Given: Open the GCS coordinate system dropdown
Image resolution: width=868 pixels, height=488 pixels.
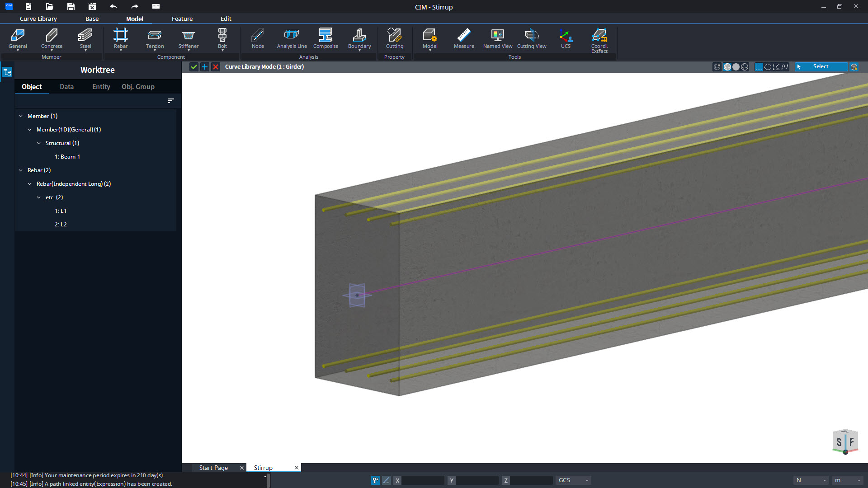Looking at the screenshot, I should (573, 480).
